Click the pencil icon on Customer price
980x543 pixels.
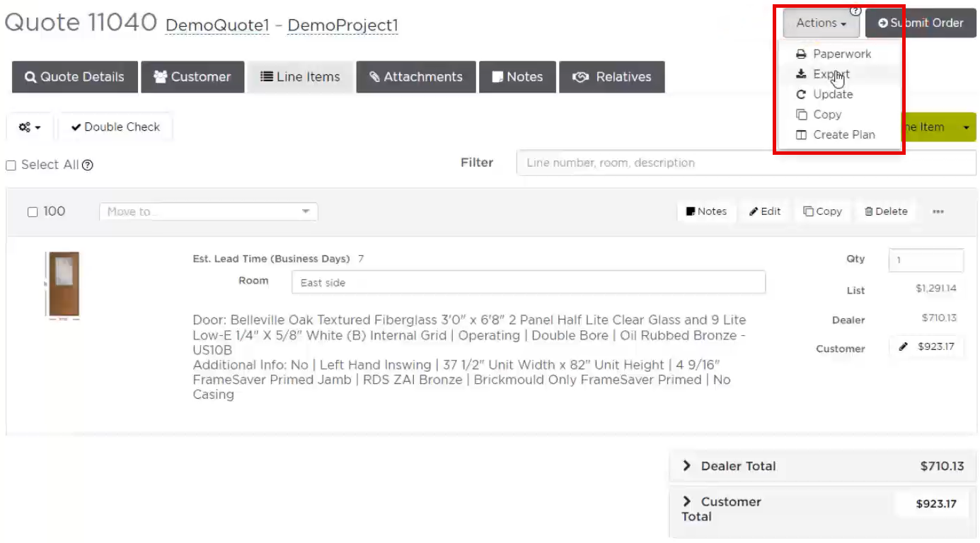pos(903,347)
